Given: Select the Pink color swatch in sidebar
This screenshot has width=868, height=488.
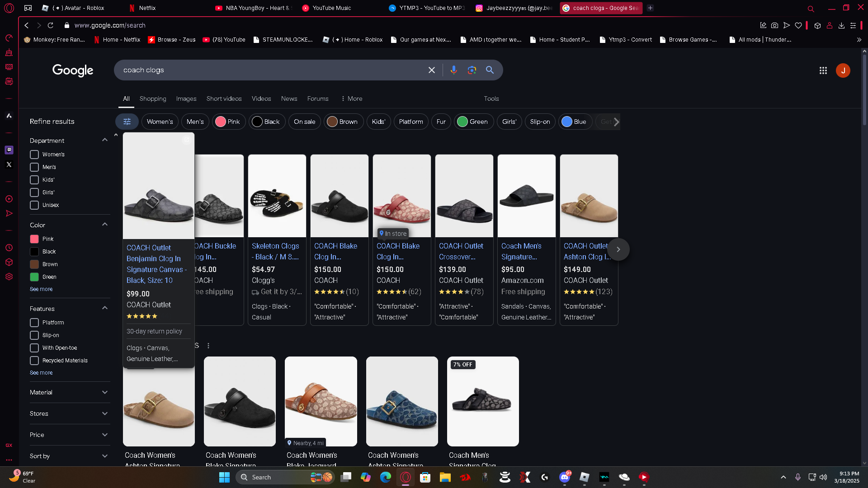Looking at the screenshot, I should coord(34,239).
